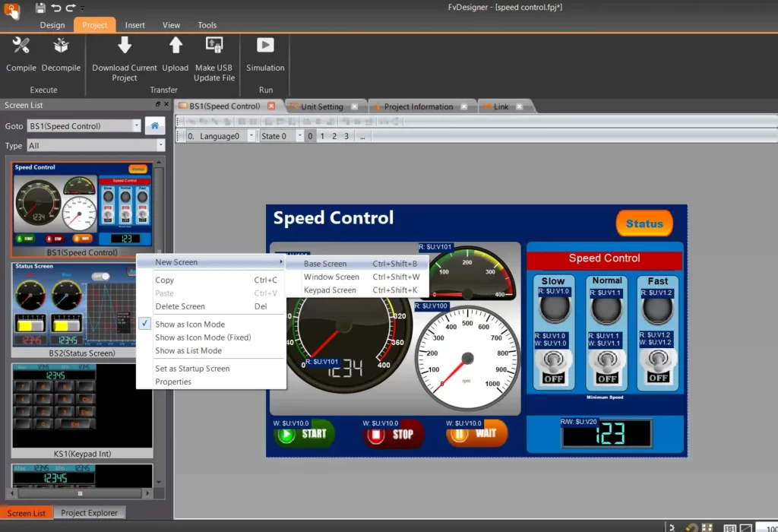Open the Project Explorer panel tab
The height and width of the screenshot is (532, 778).
pyautogui.click(x=90, y=513)
